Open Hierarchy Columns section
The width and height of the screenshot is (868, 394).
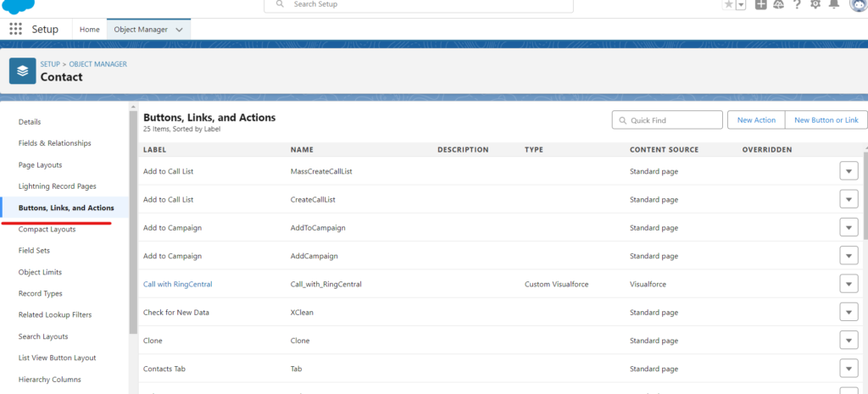pyautogui.click(x=50, y=380)
